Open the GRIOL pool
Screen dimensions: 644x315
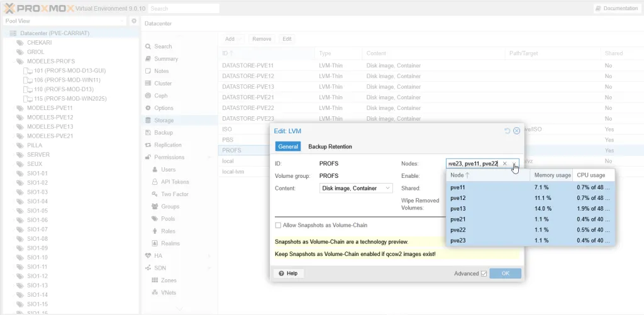coord(36,52)
